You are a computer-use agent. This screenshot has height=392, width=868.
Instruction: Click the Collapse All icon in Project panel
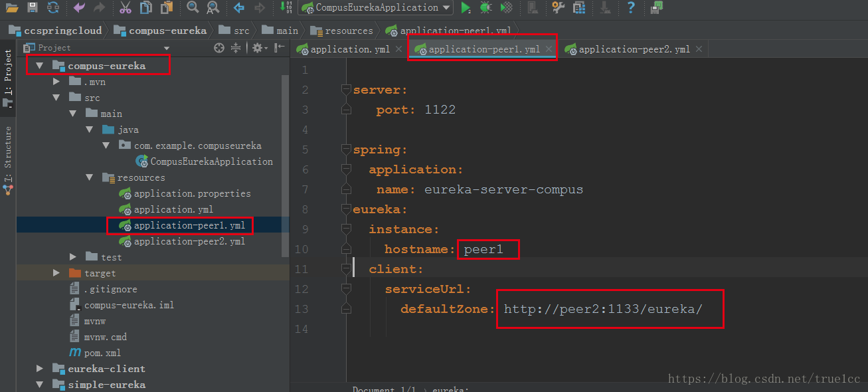coord(236,48)
